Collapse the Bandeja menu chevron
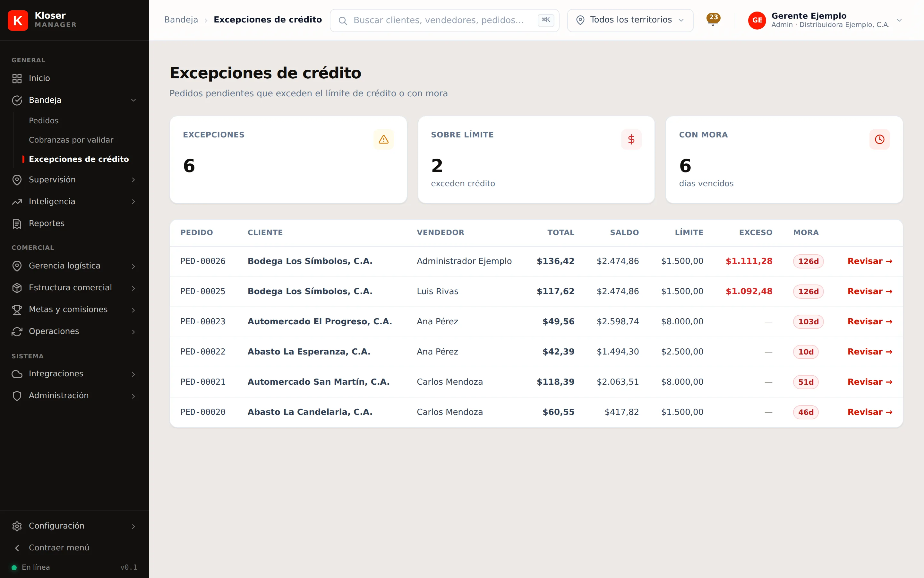 [x=133, y=100]
